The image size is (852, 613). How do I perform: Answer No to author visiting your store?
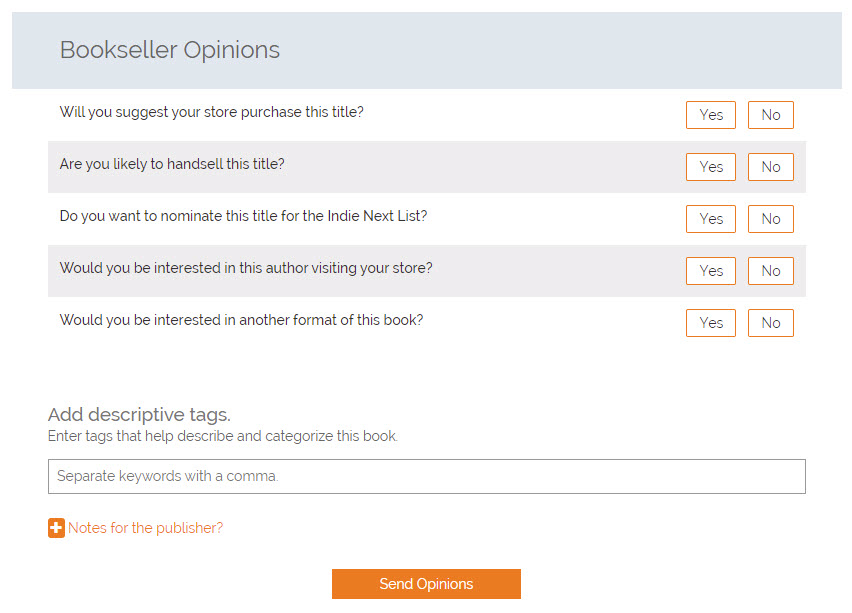[770, 271]
